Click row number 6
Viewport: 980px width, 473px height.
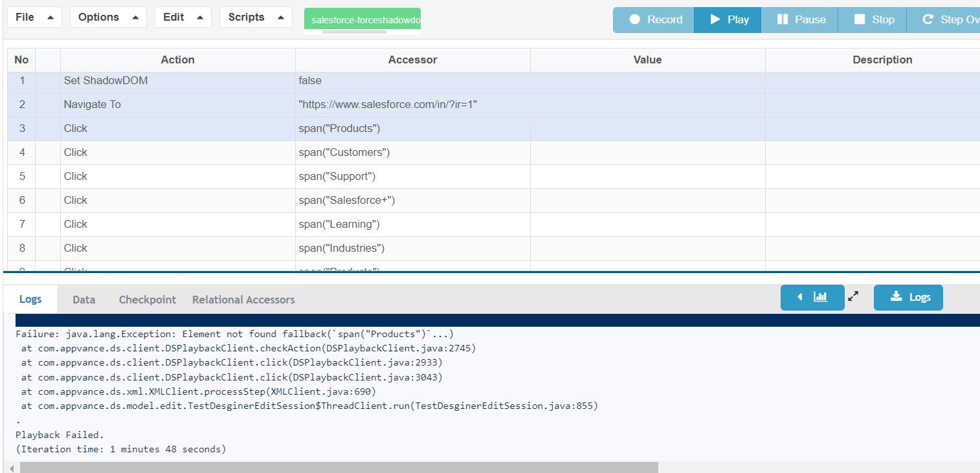click(x=22, y=201)
